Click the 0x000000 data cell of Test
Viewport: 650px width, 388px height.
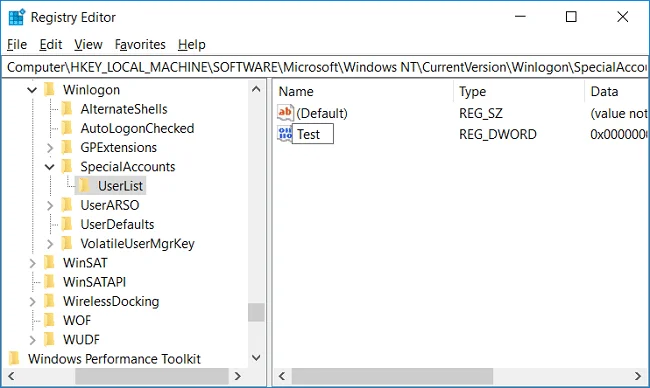(x=619, y=134)
